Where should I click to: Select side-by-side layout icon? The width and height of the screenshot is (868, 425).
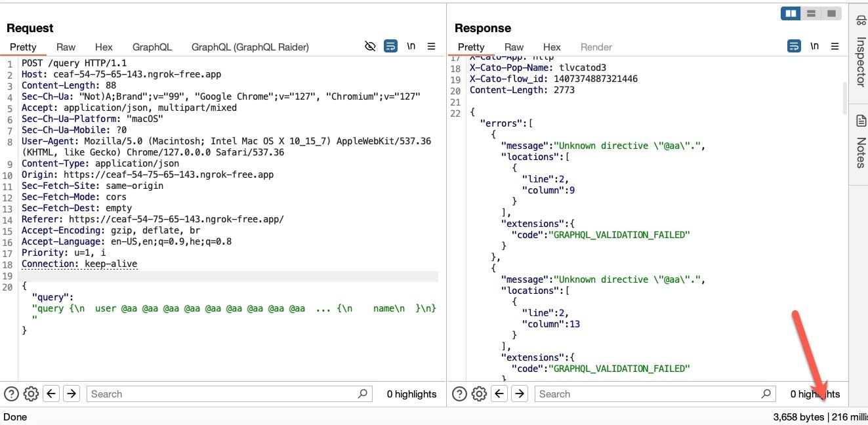tap(791, 14)
